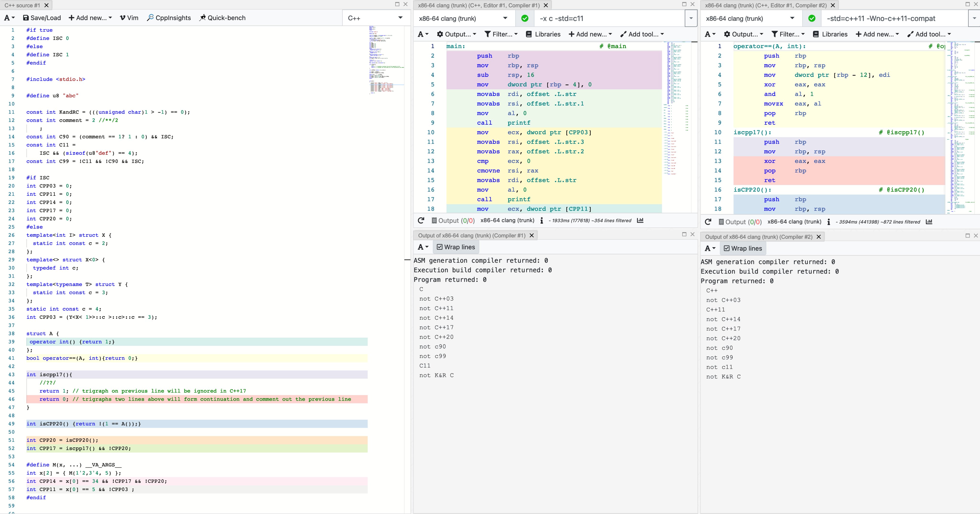
Task: Click the 'iscpp17():' assembly label in Compiler #2
Action: click(752, 132)
